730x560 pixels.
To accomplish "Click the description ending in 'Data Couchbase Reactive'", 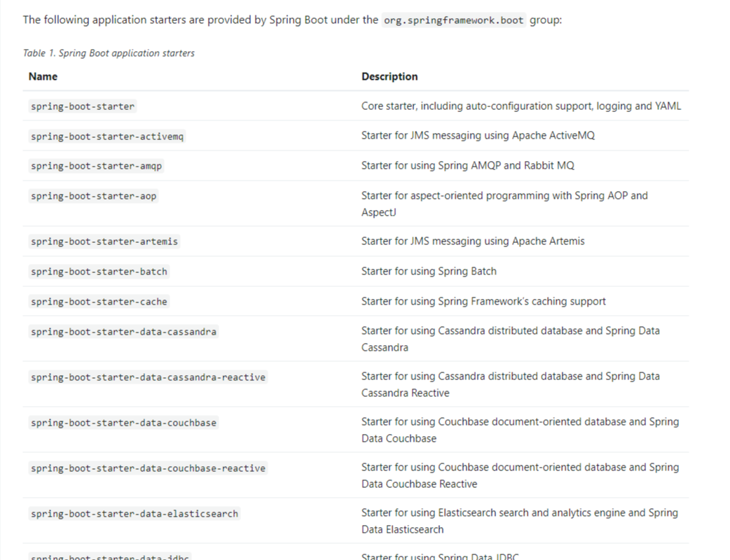I will click(x=520, y=476).
